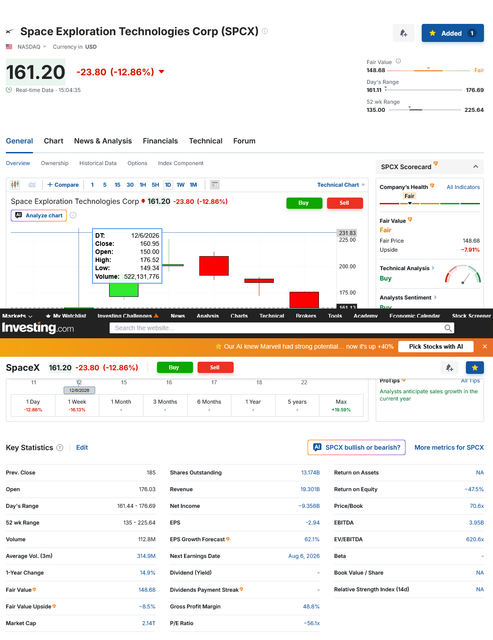Open the Technical tab
The image size is (493, 640).
pyautogui.click(x=206, y=141)
